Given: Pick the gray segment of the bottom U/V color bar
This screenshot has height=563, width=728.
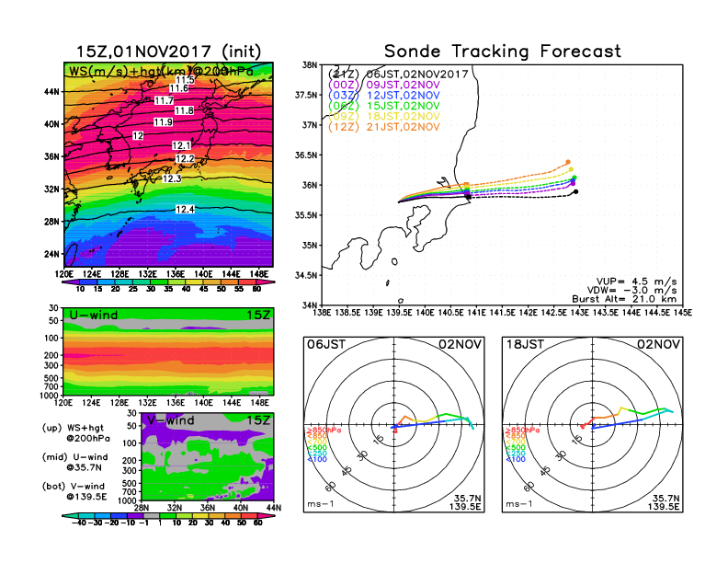Looking at the screenshot, I should (151, 515).
